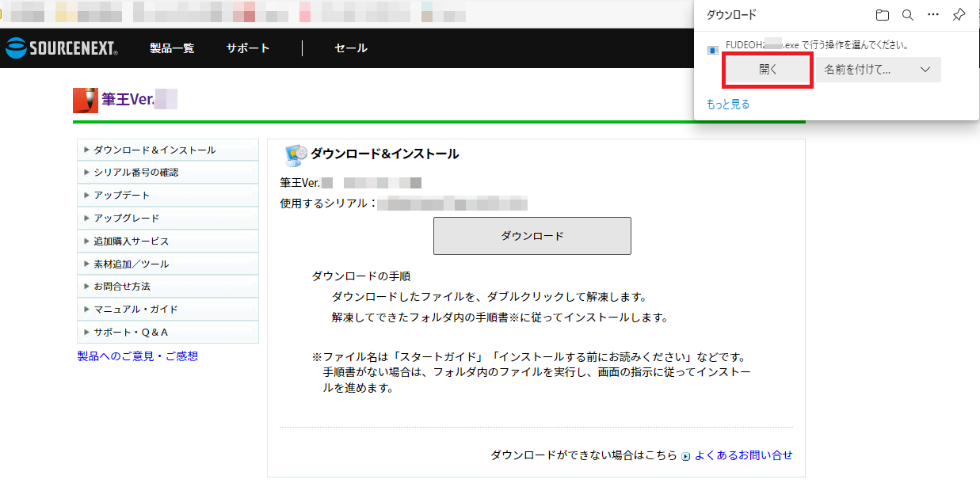This screenshot has height=483, width=980.
Task: Click the ダウンロードの手順 heading text
Action: coord(361,276)
